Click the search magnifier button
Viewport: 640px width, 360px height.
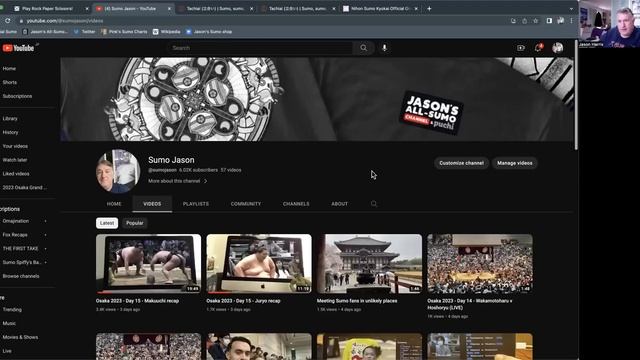click(x=363, y=48)
